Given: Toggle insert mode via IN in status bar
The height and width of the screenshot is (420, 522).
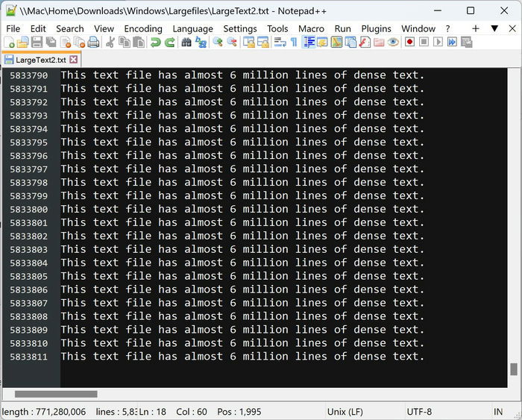Looking at the screenshot, I should click(498, 412).
